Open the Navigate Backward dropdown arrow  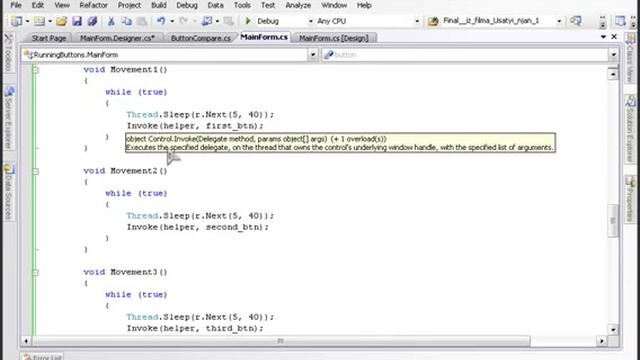pyautogui.click(x=217, y=21)
